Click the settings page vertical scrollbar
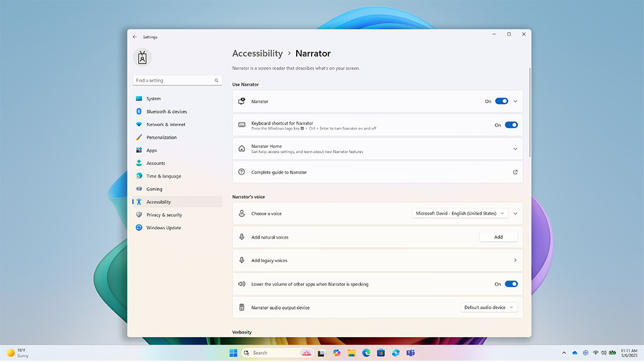The width and height of the screenshot is (644, 362). click(x=529, y=112)
